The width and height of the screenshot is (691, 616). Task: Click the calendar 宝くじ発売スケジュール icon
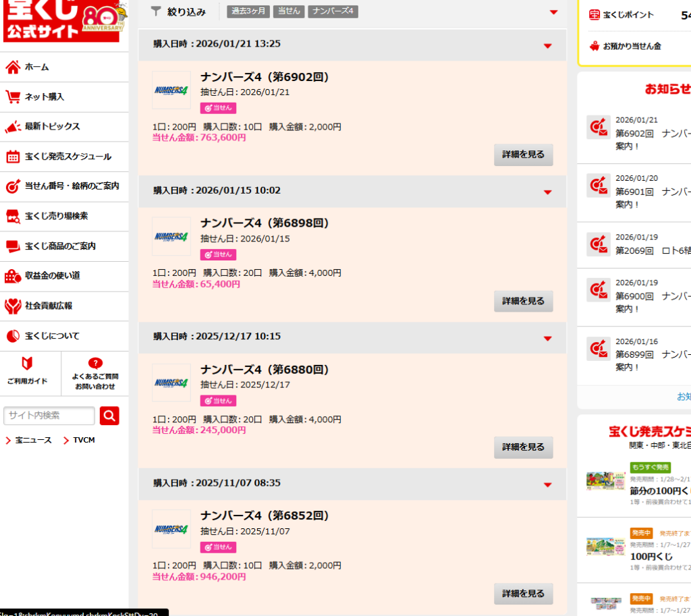(13, 157)
